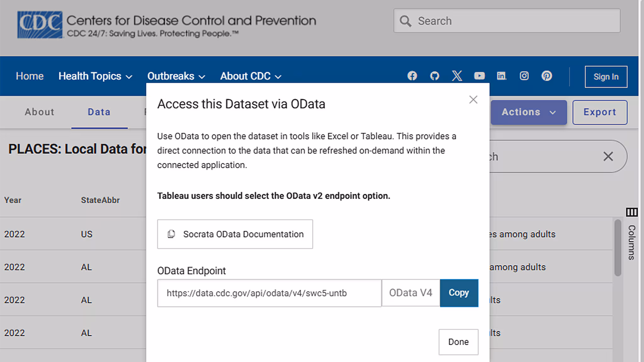This screenshot has height=362, width=644.
Task: Switch to the Data tab
Action: pyautogui.click(x=99, y=112)
